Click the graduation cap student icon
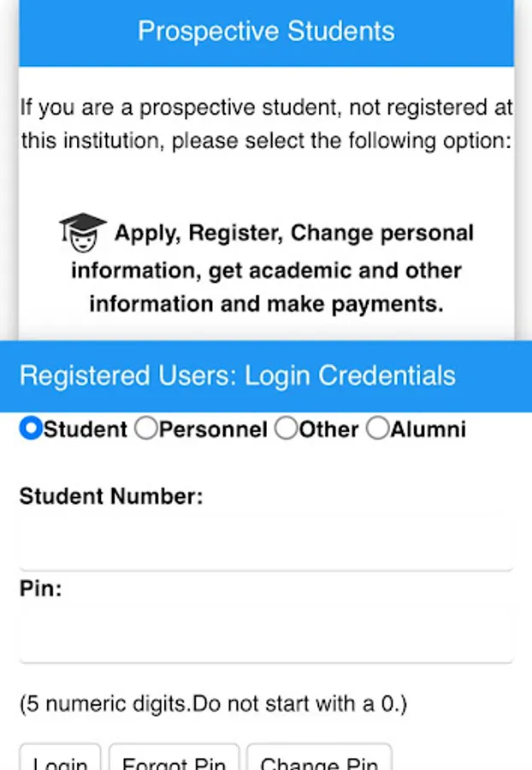This screenshot has height=770, width=532. click(82, 232)
